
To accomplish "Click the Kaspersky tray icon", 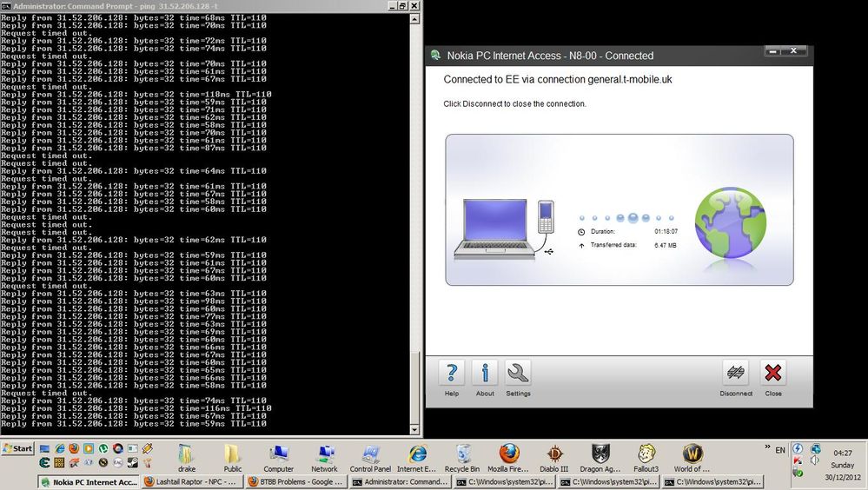I will pos(798,460).
